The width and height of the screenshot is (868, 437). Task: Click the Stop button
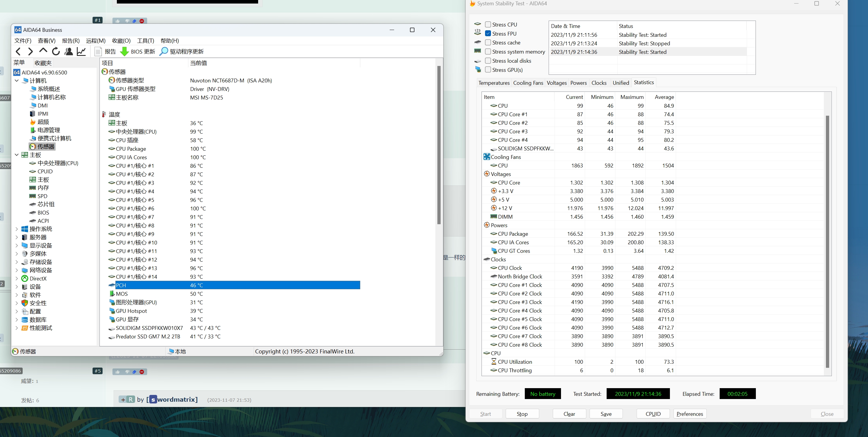point(522,414)
